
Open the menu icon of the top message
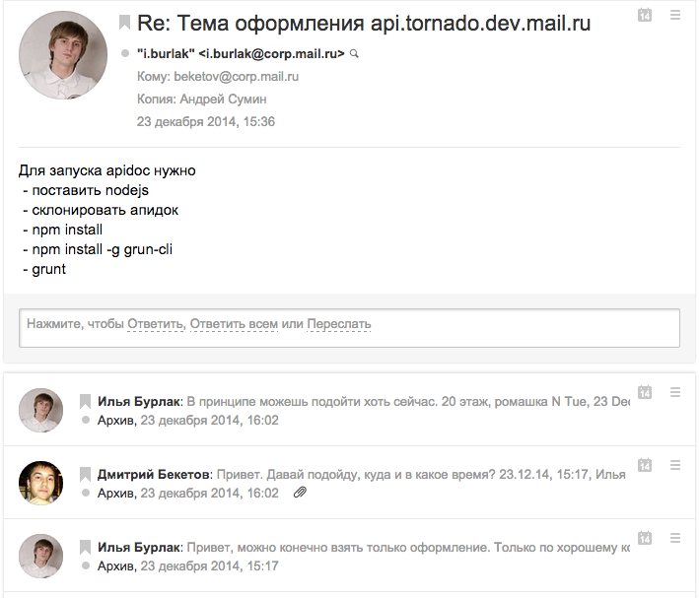(x=675, y=15)
